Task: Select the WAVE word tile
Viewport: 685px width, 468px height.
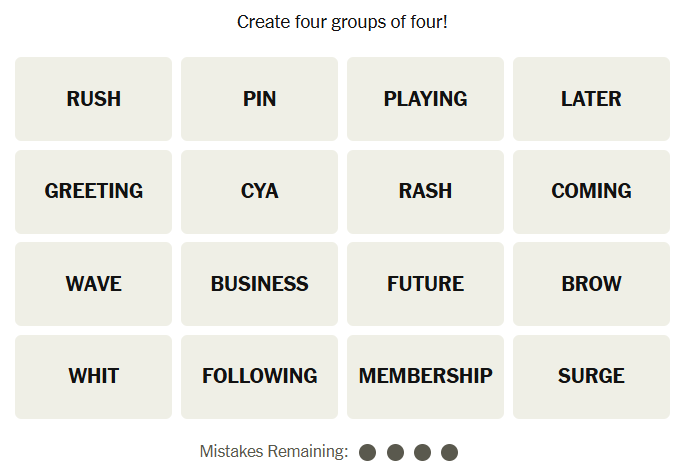Action: (x=93, y=284)
